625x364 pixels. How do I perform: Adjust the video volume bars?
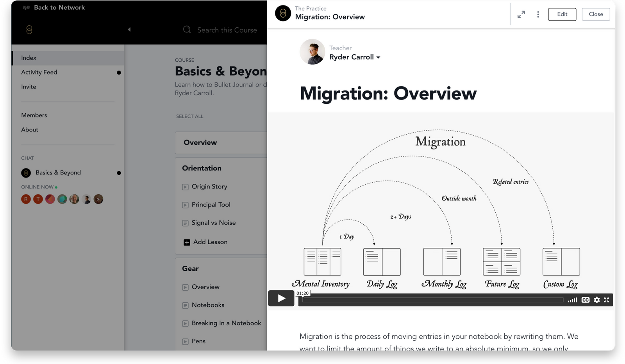click(x=572, y=300)
